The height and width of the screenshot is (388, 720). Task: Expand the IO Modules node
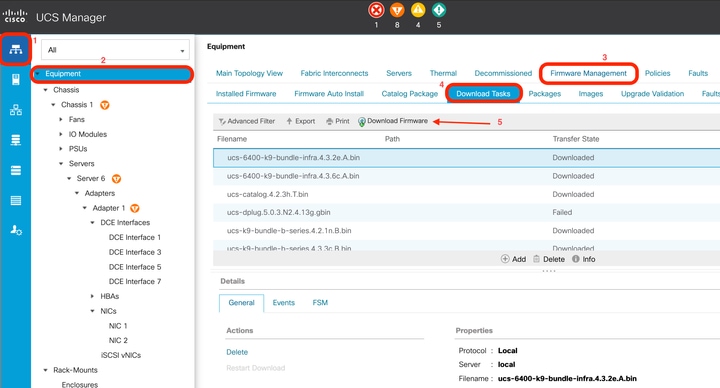pos(61,134)
